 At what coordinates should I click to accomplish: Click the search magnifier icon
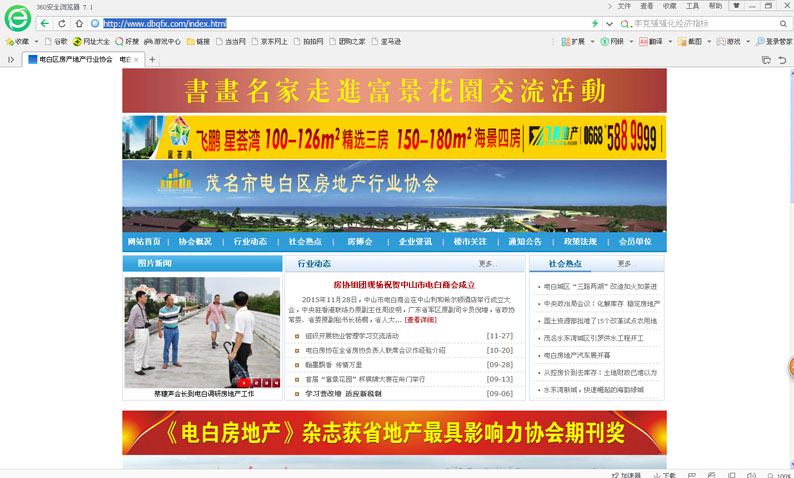click(783, 23)
